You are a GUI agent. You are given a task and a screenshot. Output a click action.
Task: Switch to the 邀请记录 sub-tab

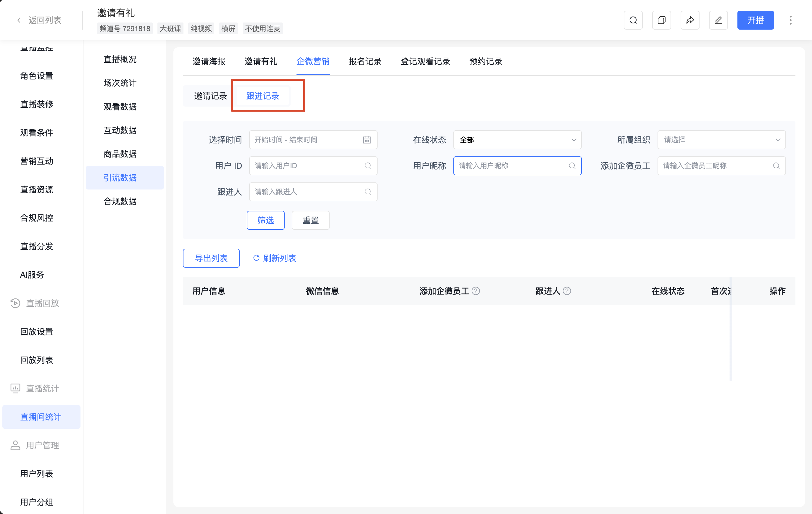pyautogui.click(x=210, y=96)
